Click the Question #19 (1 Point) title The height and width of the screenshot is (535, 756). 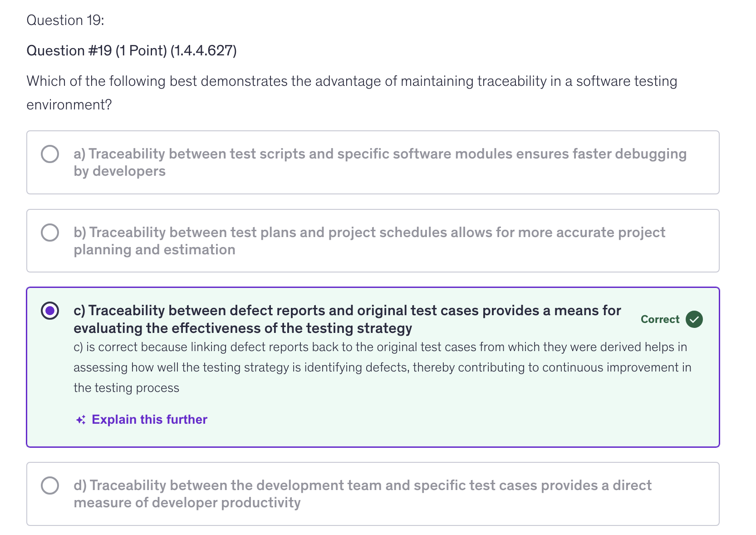[132, 50]
